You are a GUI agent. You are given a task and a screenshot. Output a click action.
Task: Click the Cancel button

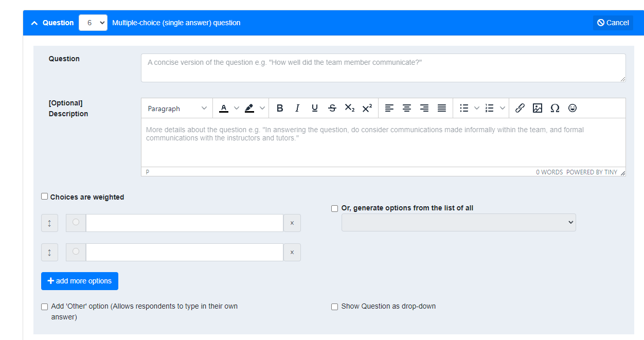(613, 23)
